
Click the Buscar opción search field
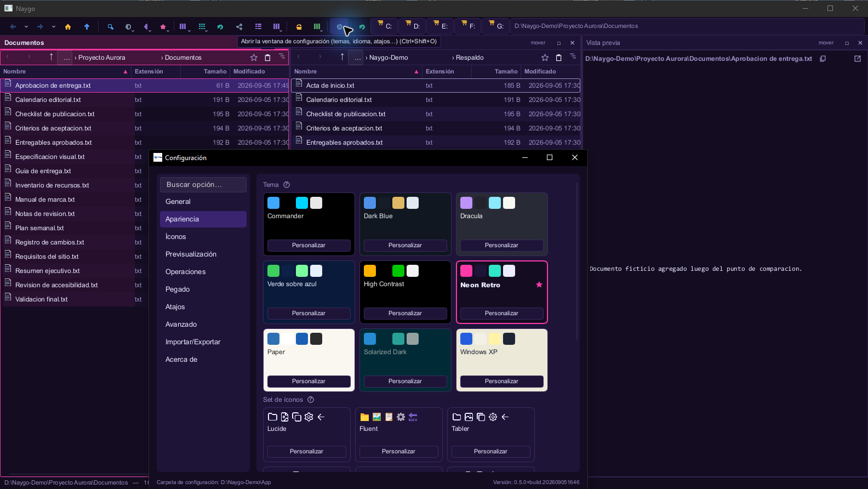tap(203, 185)
